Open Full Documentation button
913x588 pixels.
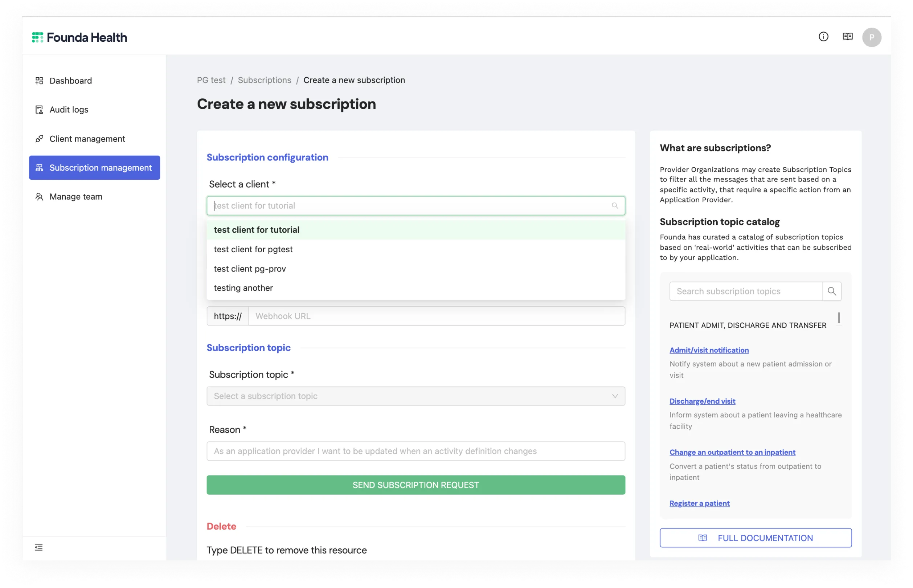[756, 538]
